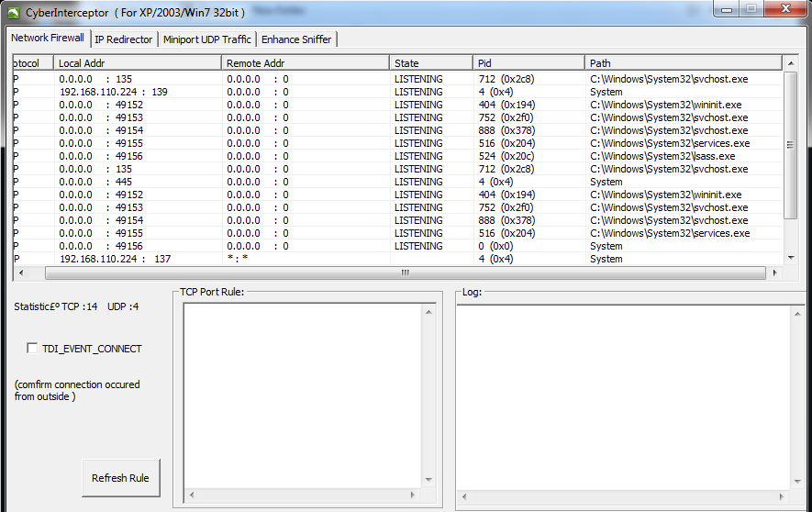
Task: Click Log panel scroll down arrow
Action: [798, 482]
